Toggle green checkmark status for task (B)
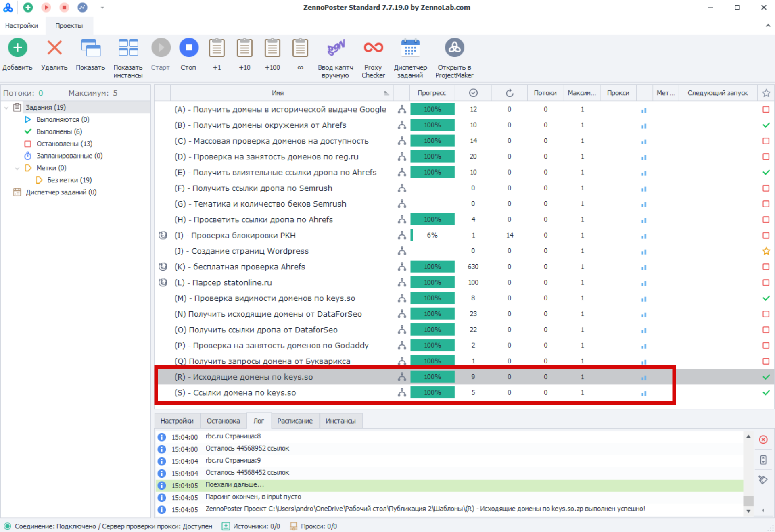775x532 pixels. tap(766, 125)
